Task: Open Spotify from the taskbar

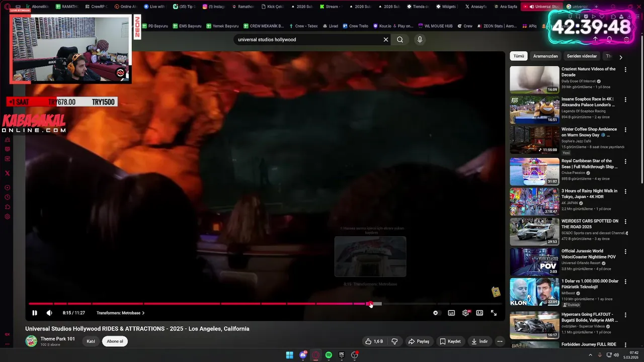Action: click(329, 355)
